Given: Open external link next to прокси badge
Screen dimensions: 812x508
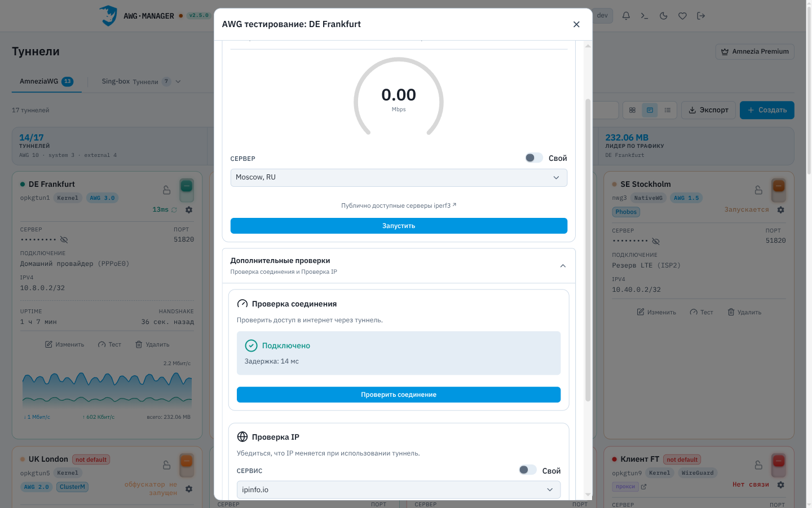Looking at the screenshot, I should [x=644, y=487].
